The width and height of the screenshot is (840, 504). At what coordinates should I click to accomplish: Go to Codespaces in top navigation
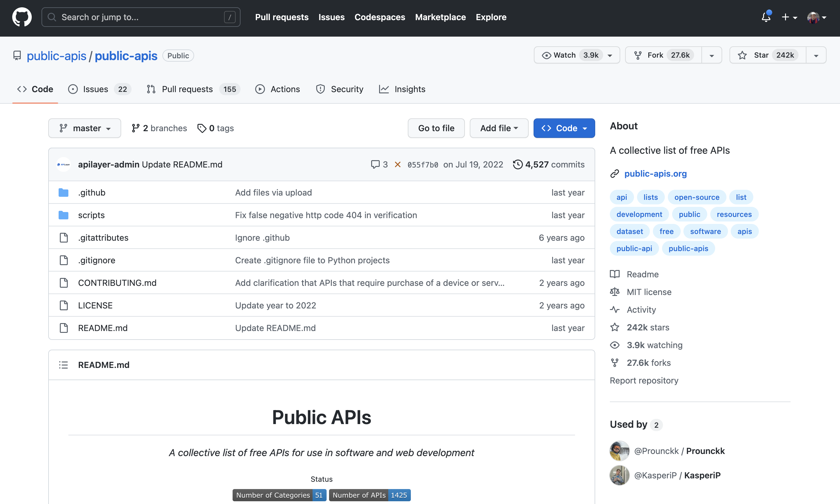coord(380,17)
